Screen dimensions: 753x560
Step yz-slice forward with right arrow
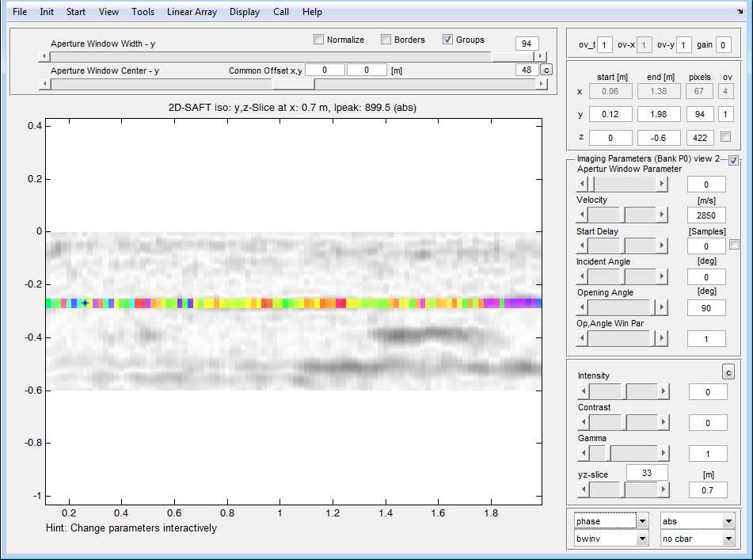[664, 490]
